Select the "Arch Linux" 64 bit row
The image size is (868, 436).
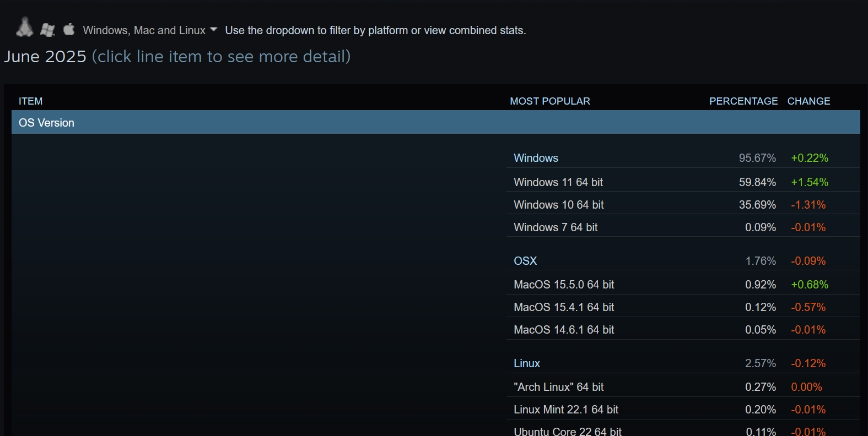click(x=683, y=386)
